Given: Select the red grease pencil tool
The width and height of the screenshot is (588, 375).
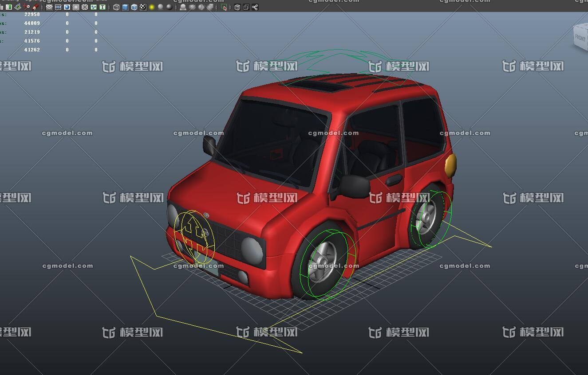Looking at the screenshot, I should tap(36, 7).
